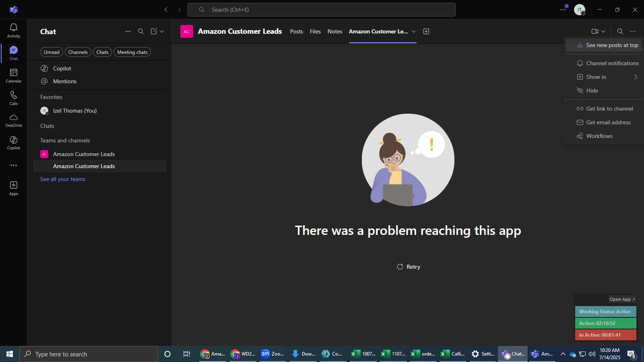Open OneDrive from the sidebar
The width and height of the screenshot is (644, 362).
point(13,120)
